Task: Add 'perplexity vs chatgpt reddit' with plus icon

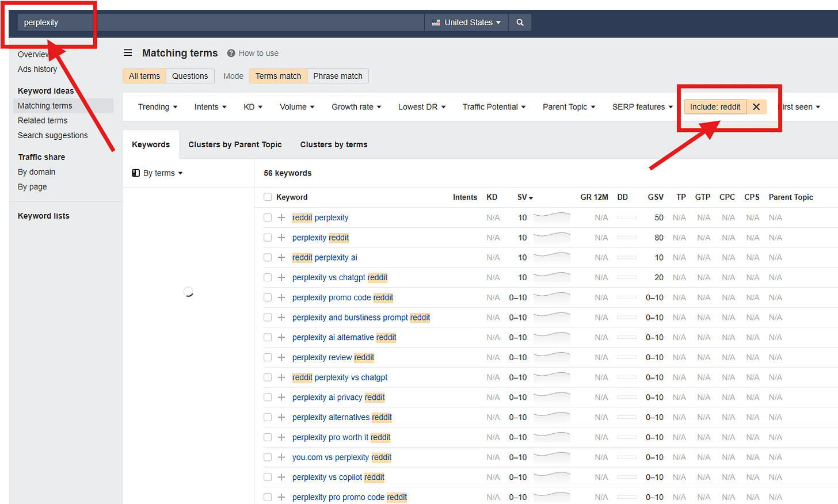Action: [281, 277]
